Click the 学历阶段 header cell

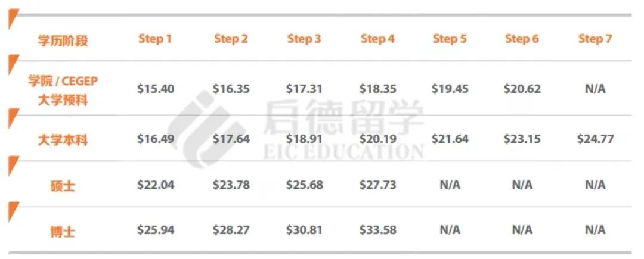[x=62, y=40]
